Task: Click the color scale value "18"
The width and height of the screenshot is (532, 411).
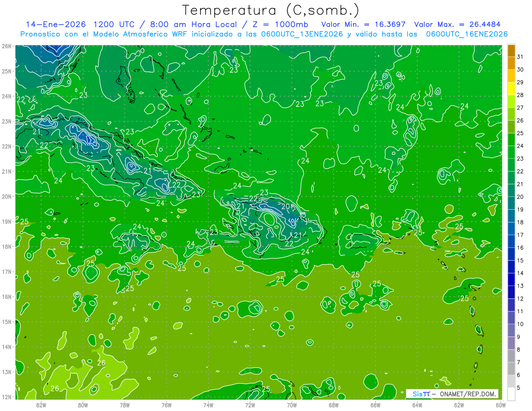Action: (x=520, y=222)
